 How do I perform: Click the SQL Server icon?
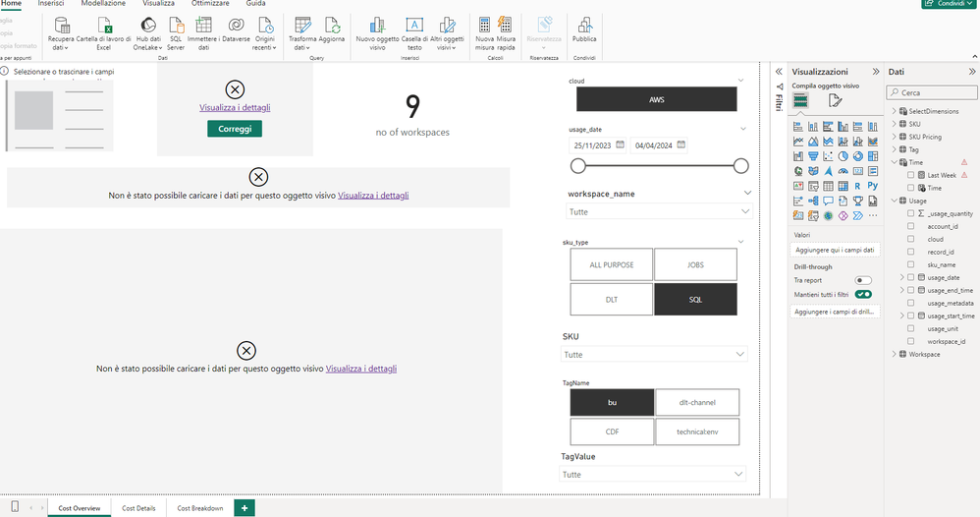[x=176, y=27]
